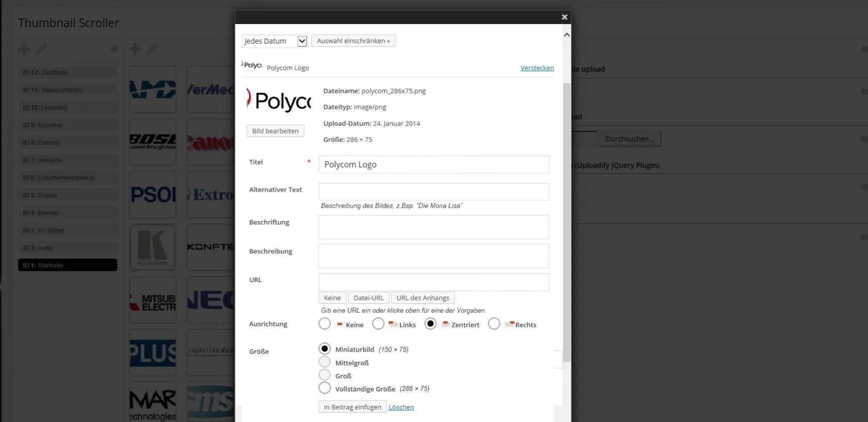Viewport: 868px width, 422px height.
Task: Choose the Groß size option
Action: (x=325, y=375)
